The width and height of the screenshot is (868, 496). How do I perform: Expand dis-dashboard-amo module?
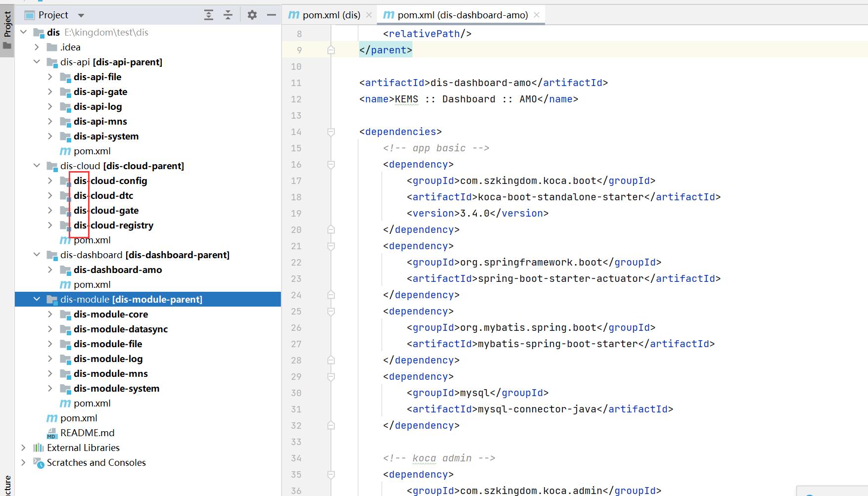[50, 270]
